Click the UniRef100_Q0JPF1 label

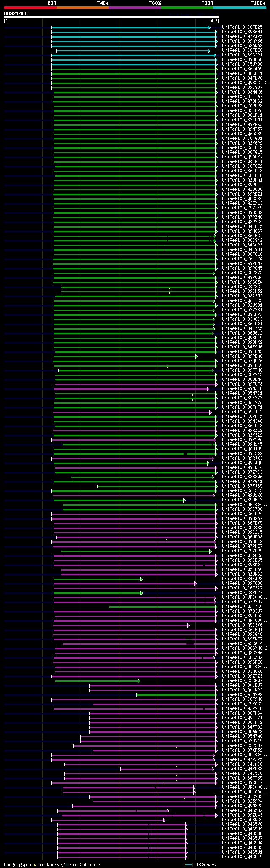[242, 162]
